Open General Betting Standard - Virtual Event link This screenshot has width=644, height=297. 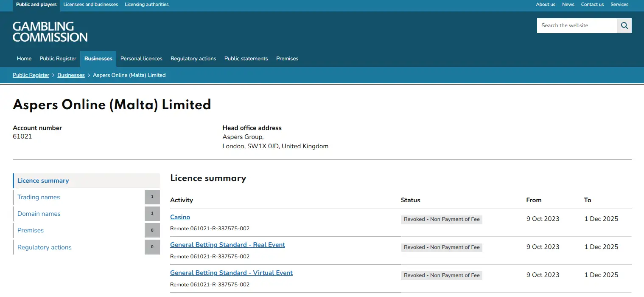pyautogui.click(x=231, y=273)
